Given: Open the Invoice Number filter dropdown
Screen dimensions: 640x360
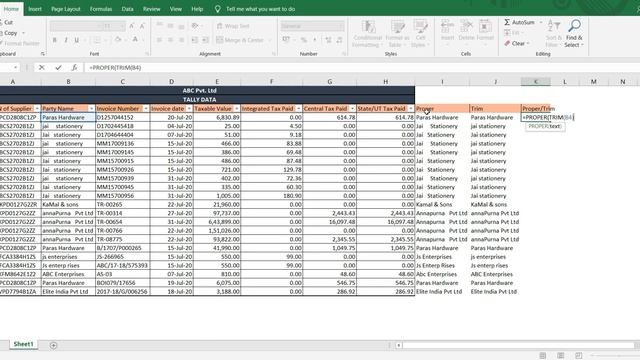Looking at the screenshot, I should [146, 109].
